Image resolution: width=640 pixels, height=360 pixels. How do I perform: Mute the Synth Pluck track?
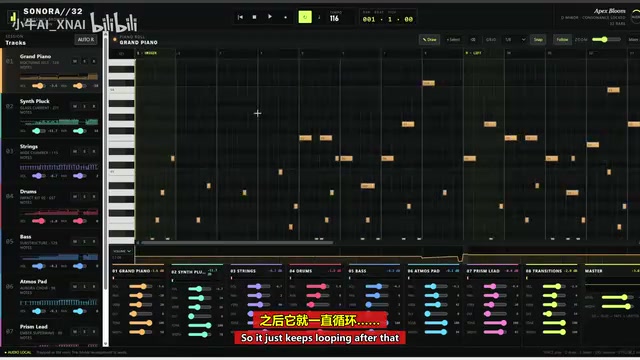(x=75, y=106)
